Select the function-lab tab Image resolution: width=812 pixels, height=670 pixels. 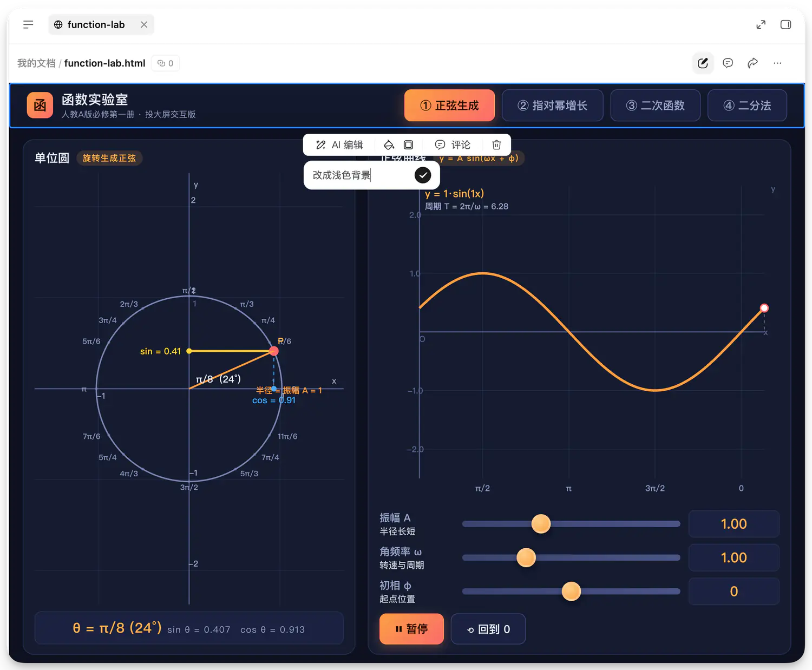101,24
